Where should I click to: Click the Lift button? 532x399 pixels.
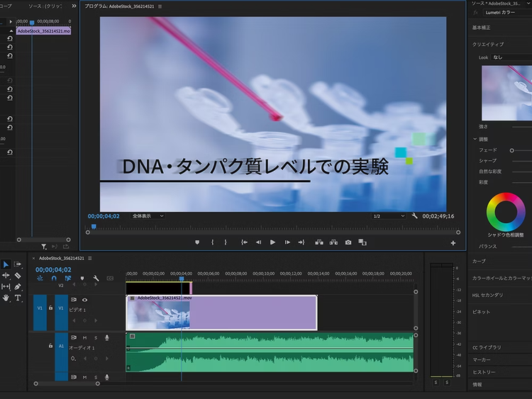(x=319, y=242)
